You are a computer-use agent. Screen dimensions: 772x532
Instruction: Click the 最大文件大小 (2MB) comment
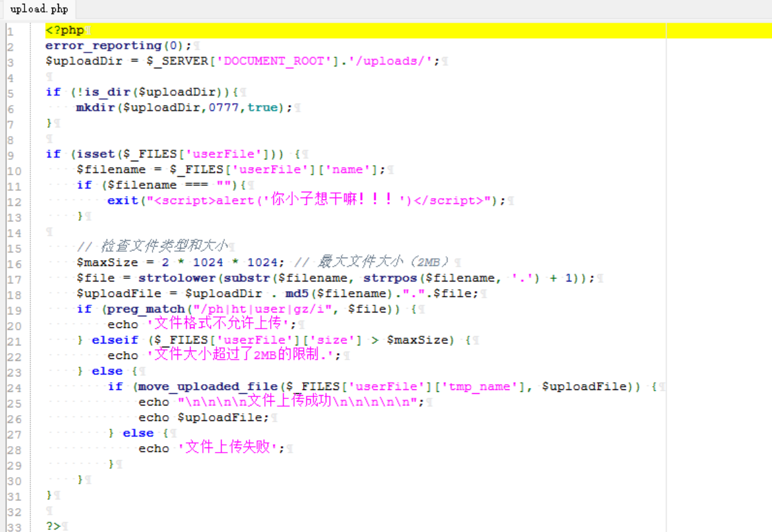click(371, 261)
